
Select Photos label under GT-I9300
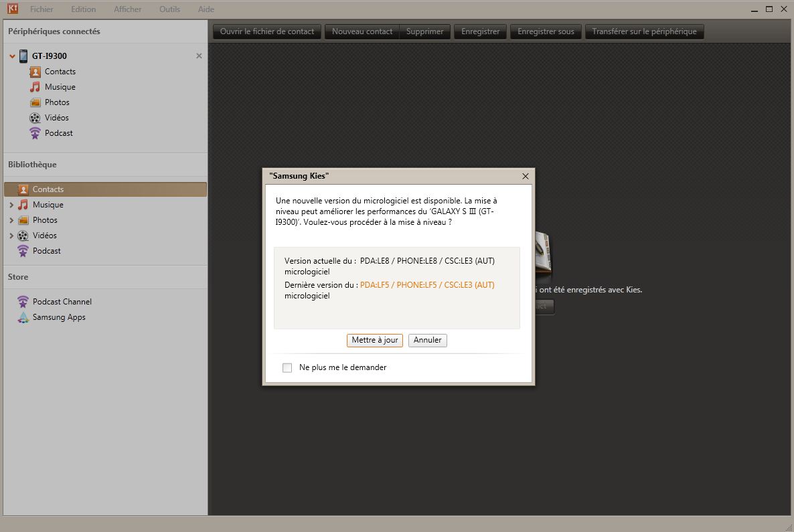[x=57, y=102]
